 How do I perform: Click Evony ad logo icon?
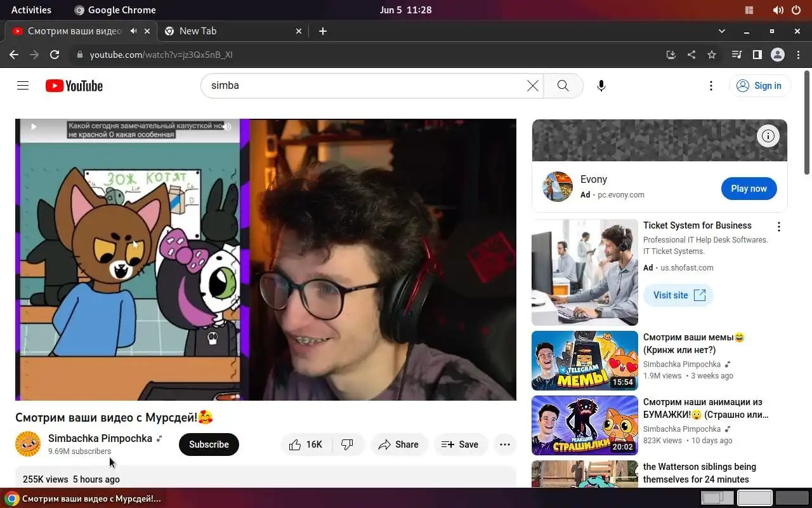[x=558, y=187]
